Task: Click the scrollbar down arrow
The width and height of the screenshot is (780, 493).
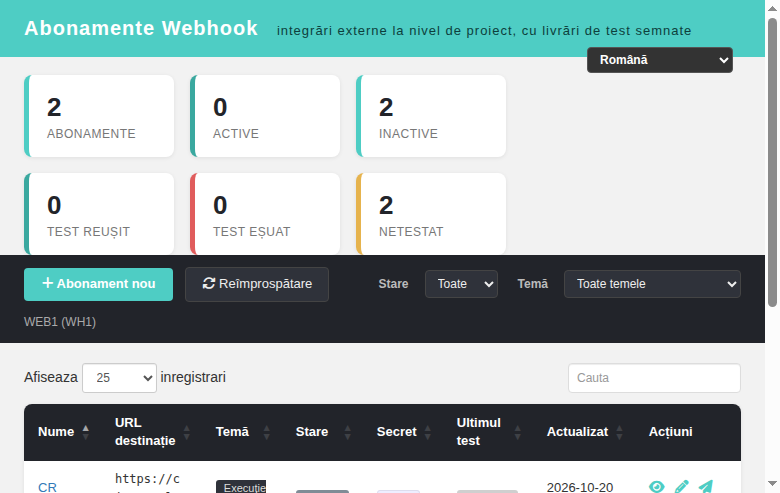Action: [772, 484]
